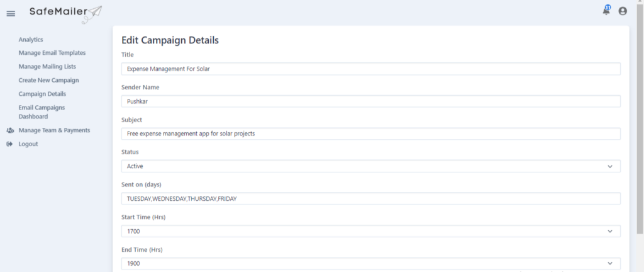Image resolution: width=644 pixels, height=272 pixels.
Task: Open Manage Mailing Lists
Action: tap(47, 67)
